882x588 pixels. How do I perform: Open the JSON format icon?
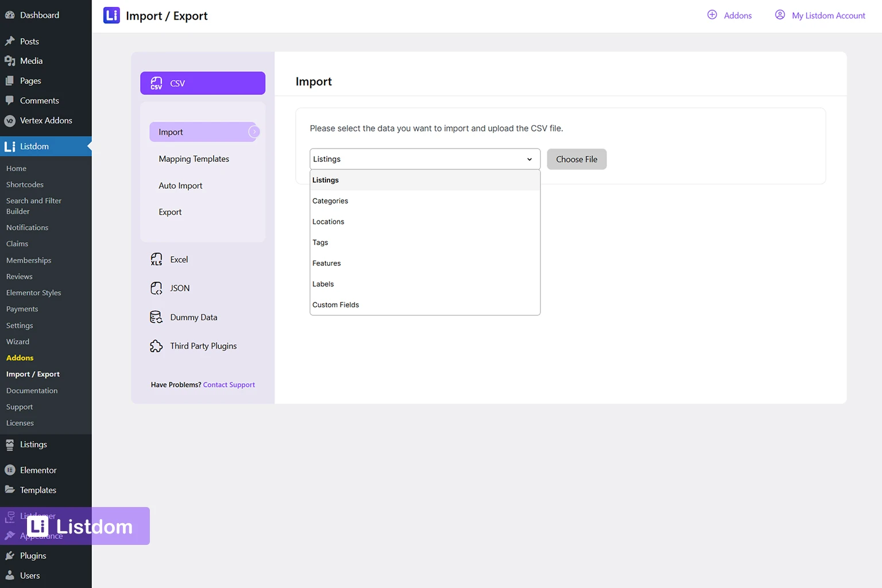tap(156, 288)
